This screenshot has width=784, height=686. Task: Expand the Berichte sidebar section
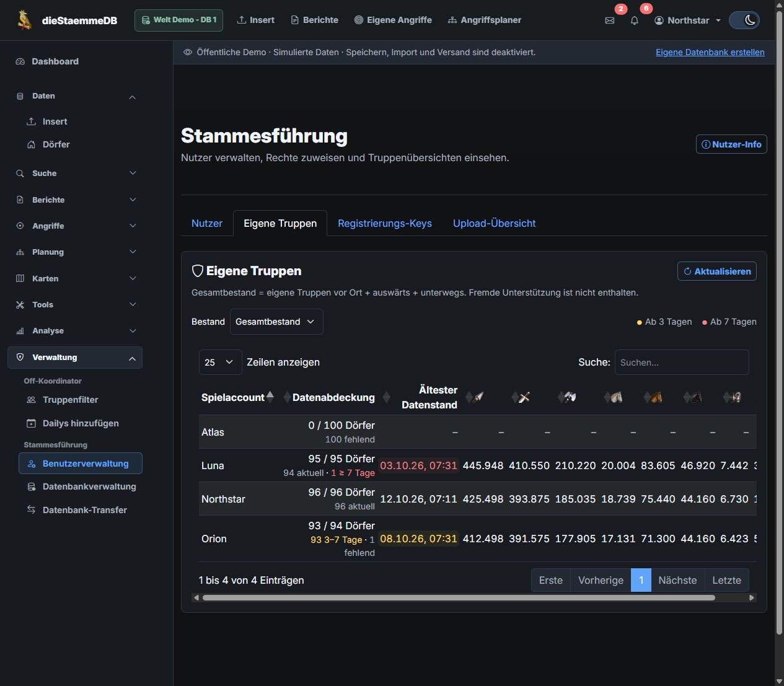pyautogui.click(x=75, y=200)
